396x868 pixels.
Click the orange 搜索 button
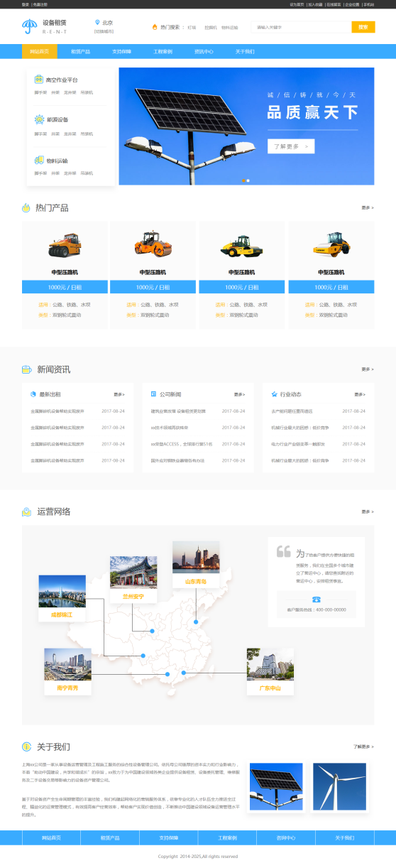(363, 27)
